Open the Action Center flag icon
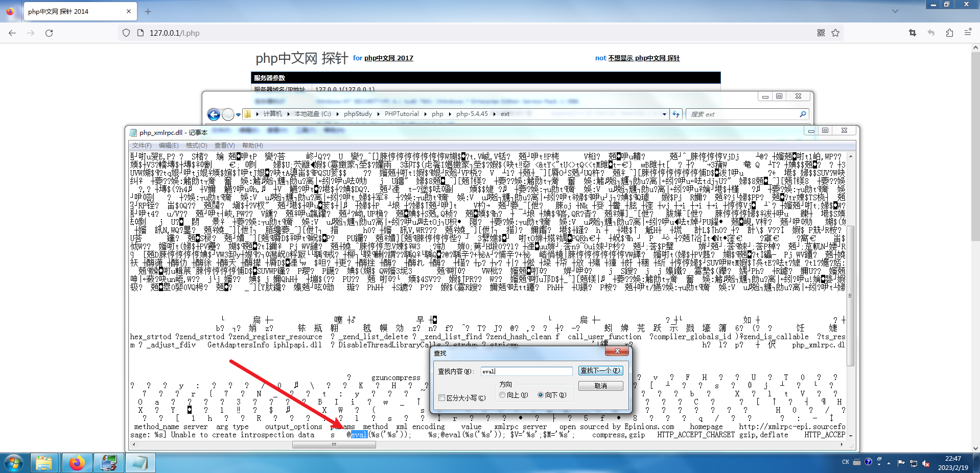Viewport: 980px width, 473px height. click(x=901, y=463)
